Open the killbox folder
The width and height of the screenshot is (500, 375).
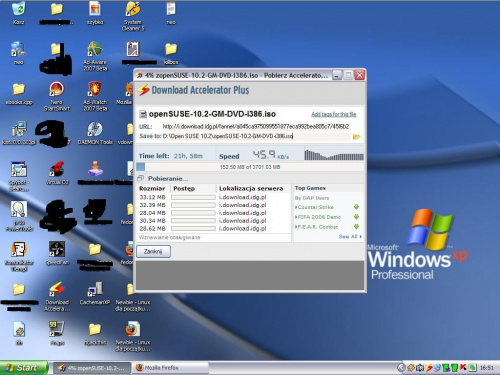click(x=171, y=53)
